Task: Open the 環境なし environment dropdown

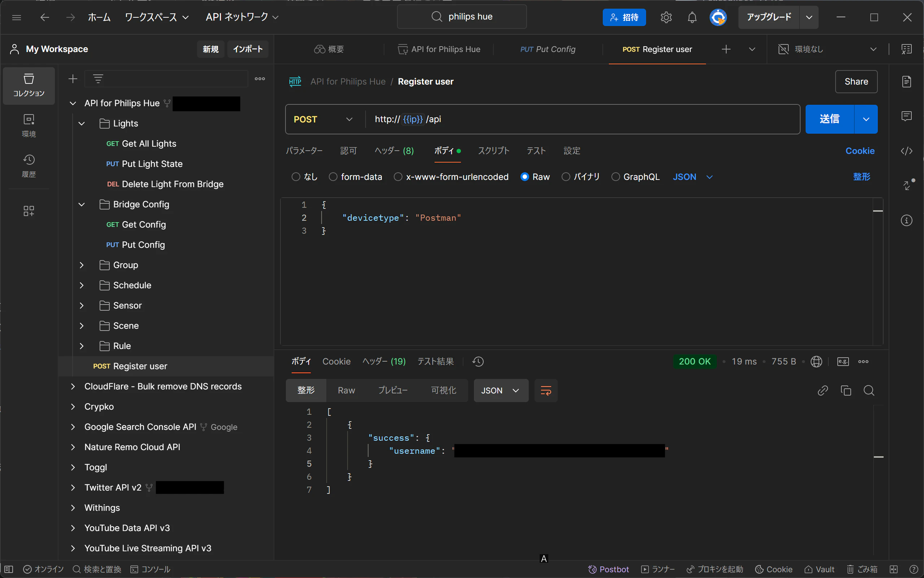Action: 827,49
